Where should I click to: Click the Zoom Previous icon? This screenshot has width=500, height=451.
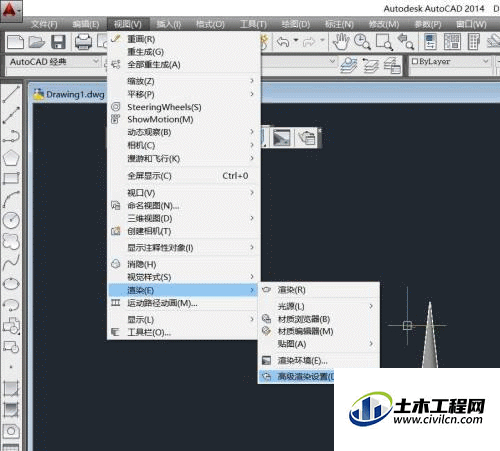[405, 42]
